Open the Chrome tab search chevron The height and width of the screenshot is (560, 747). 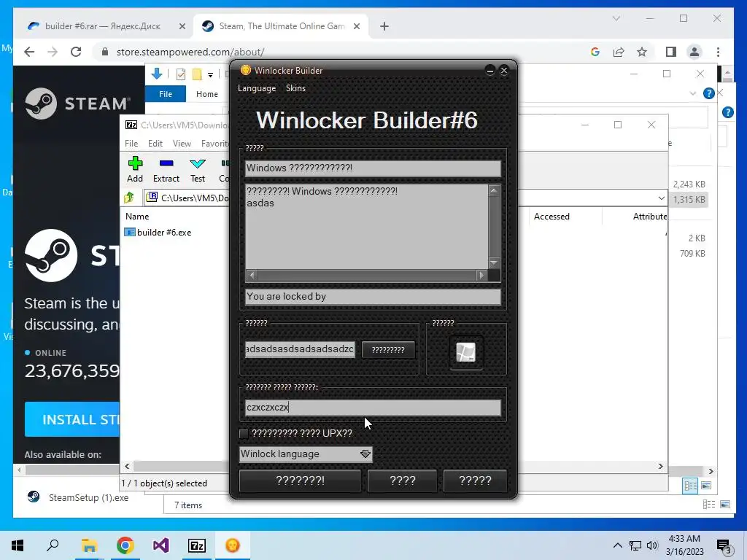pos(616,18)
